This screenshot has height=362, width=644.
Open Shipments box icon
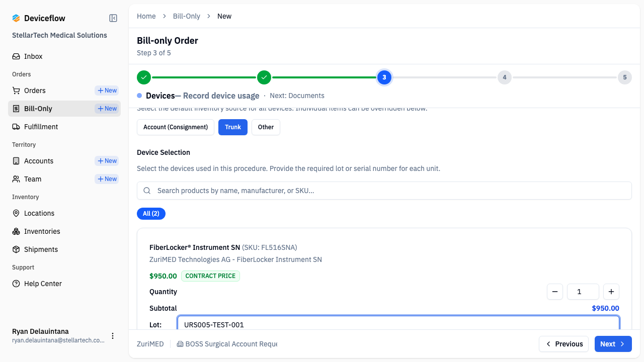click(x=16, y=249)
